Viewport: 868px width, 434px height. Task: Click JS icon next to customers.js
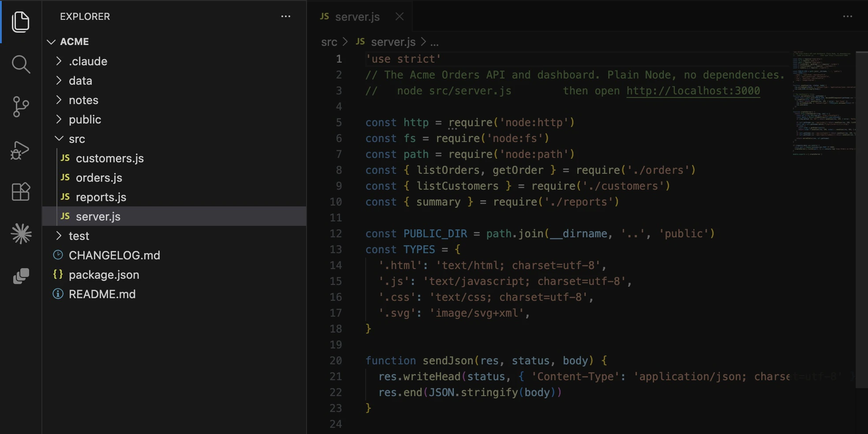point(65,158)
